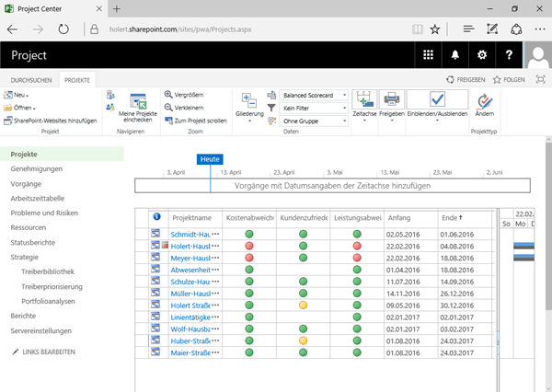This screenshot has height=392, width=552.
Task: Click the focus on content icon
Action: [x=540, y=79]
